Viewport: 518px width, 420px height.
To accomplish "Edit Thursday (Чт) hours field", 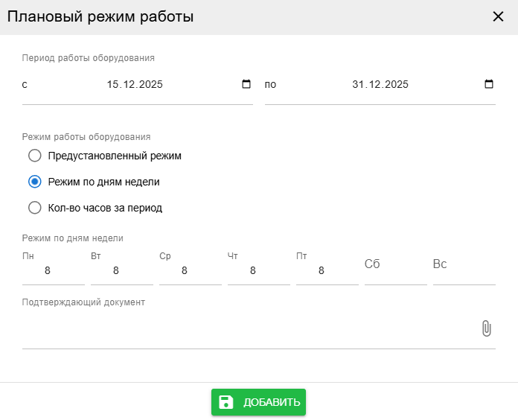I will click(258, 271).
